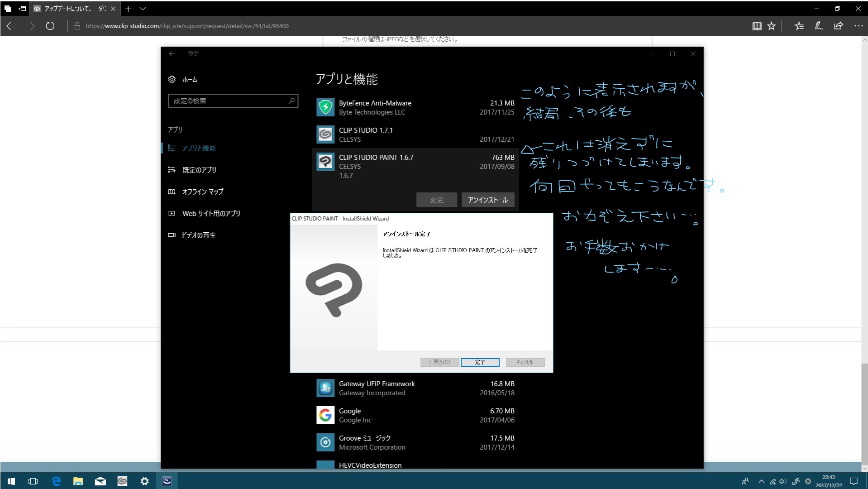The width and height of the screenshot is (868, 489).
Task: Click the Google app icon
Action: (x=325, y=415)
